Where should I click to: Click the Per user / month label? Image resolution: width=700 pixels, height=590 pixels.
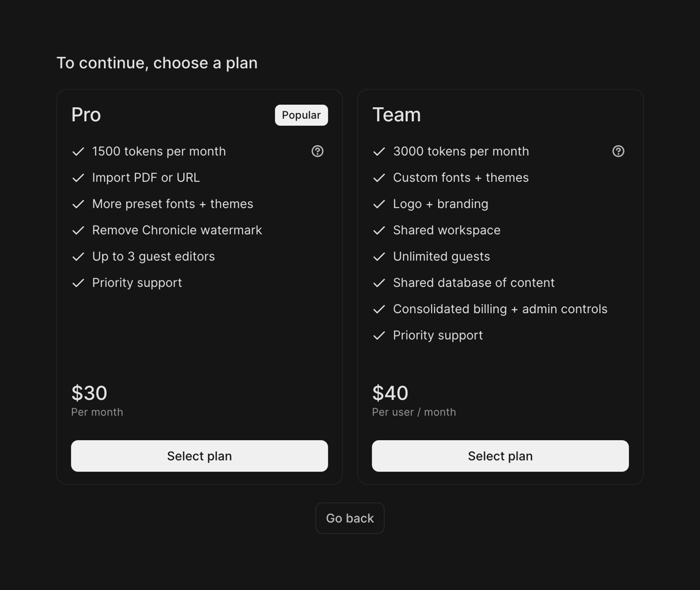click(414, 412)
